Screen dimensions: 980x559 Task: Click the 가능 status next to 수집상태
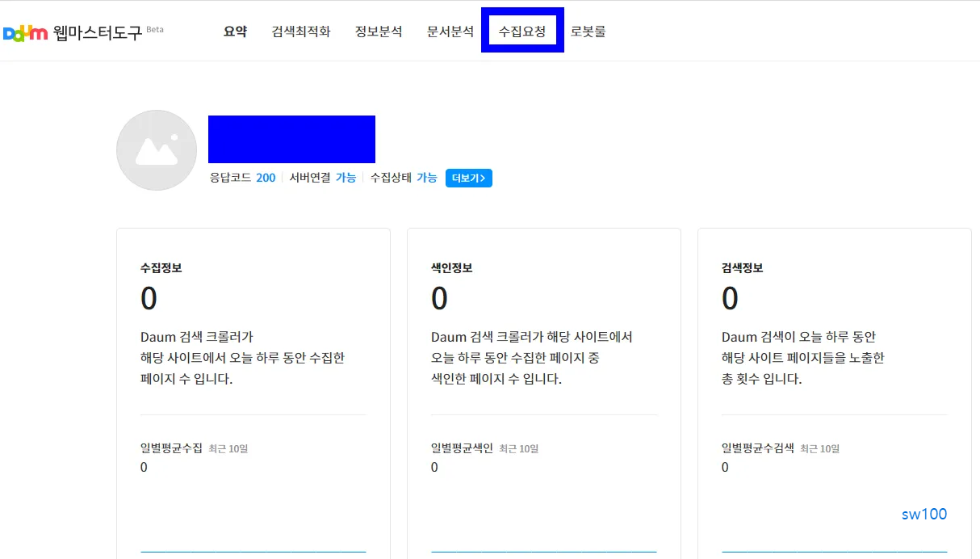(427, 178)
